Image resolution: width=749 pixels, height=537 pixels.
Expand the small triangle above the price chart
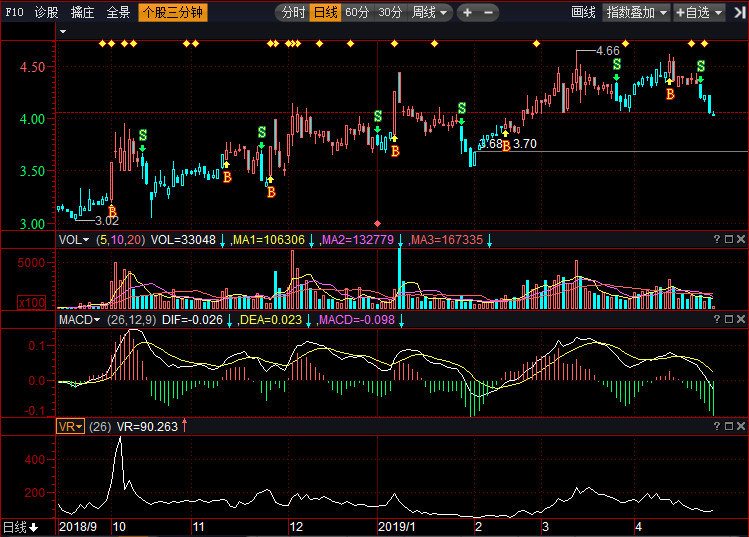pyautogui.click(x=63, y=32)
